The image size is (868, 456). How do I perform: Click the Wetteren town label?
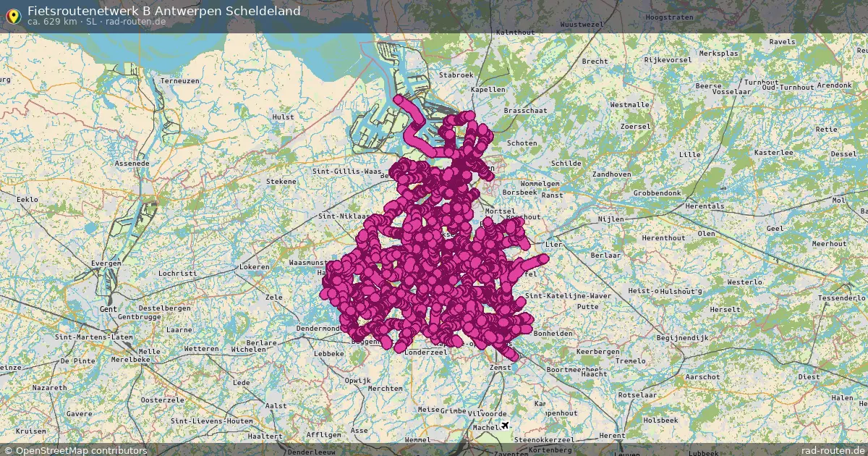coord(201,349)
